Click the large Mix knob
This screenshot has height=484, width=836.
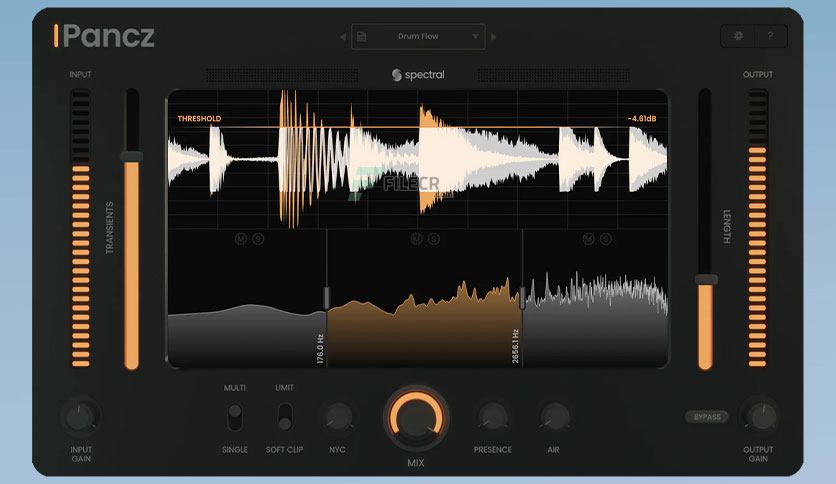coord(416,417)
